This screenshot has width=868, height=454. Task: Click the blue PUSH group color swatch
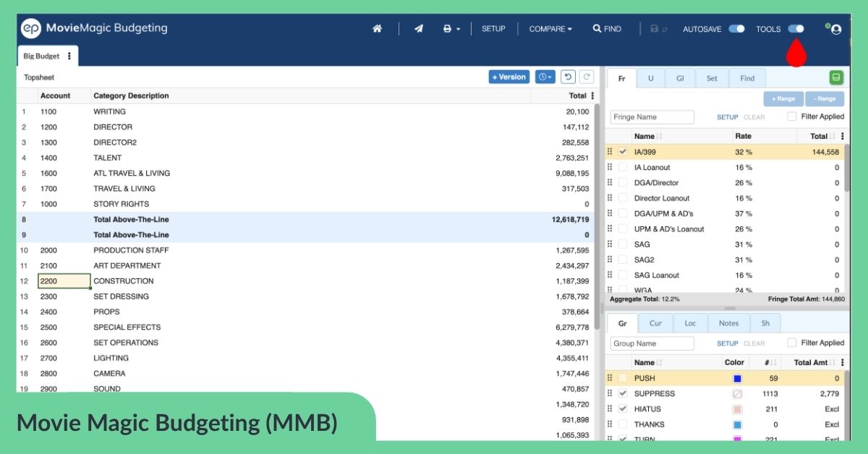[x=737, y=378]
